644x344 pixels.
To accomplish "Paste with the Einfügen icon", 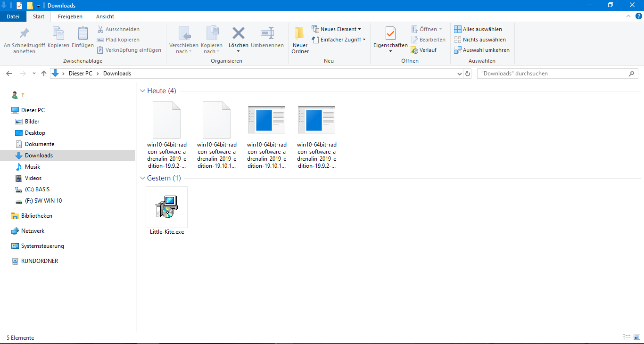I will (x=83, y=40).
